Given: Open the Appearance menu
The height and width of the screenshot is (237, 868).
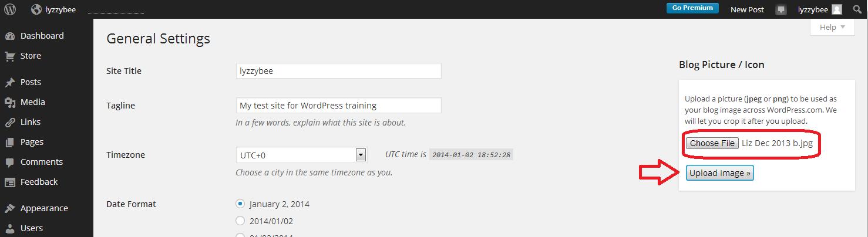Looking at the screenshot, I should [x=44, y=208].
